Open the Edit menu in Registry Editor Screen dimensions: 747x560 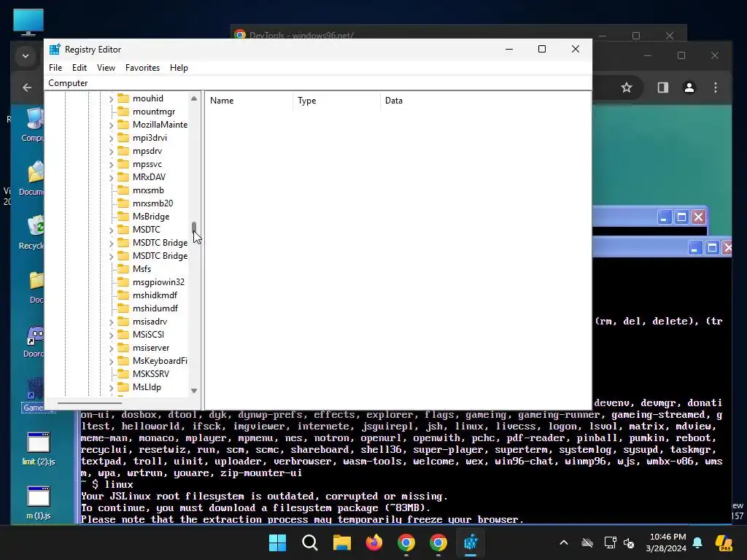(79, 68)
